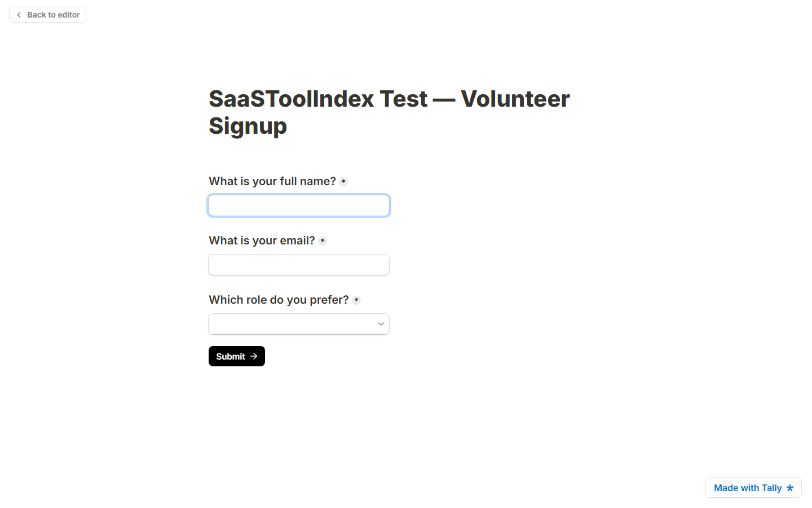Submit the volunteer signup form

(237, 356)
